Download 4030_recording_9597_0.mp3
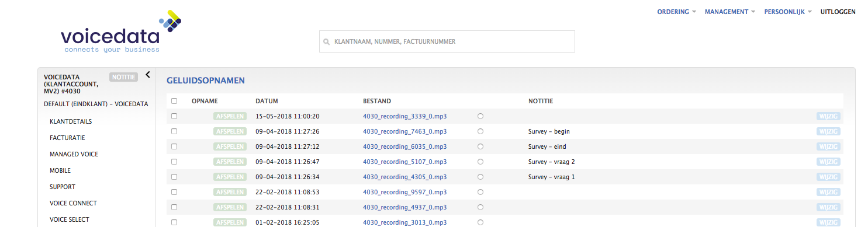This screenshot has width=868, height=227. (404, 192)
